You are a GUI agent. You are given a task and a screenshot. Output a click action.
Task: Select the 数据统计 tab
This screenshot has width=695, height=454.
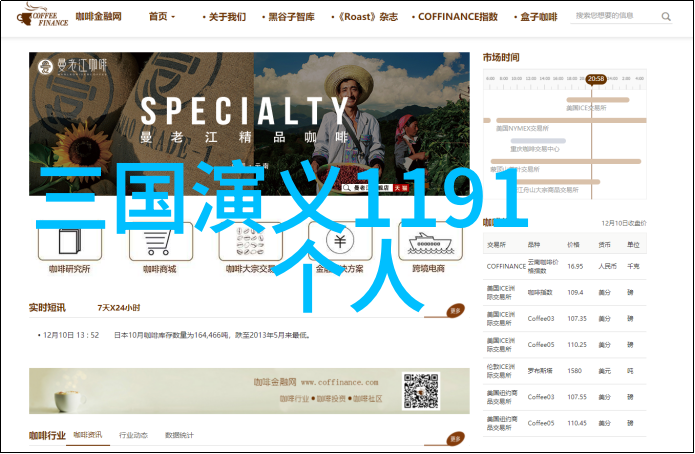click(x=179, y=435)
